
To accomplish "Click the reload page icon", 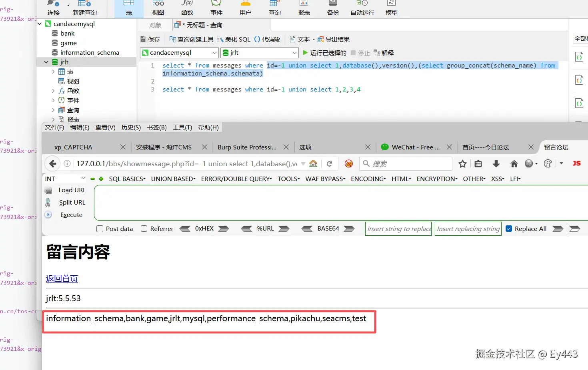I will (329, 164).
